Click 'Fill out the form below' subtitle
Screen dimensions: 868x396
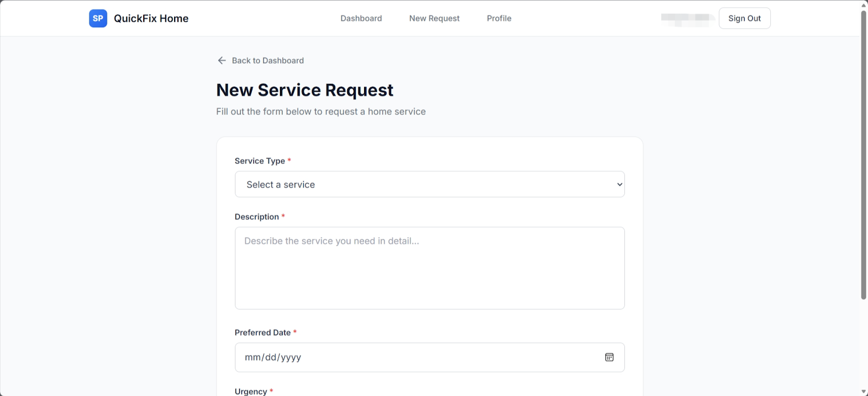pos(321,112)
